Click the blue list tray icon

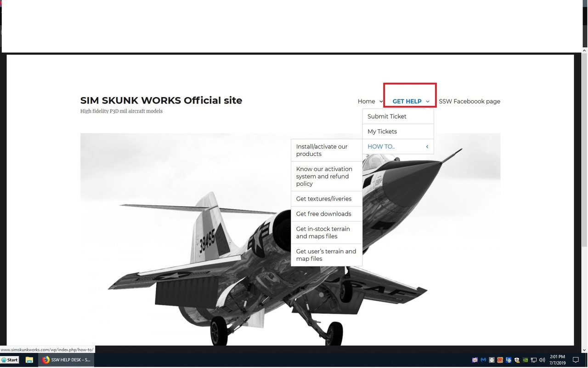(x=509, y=360)
